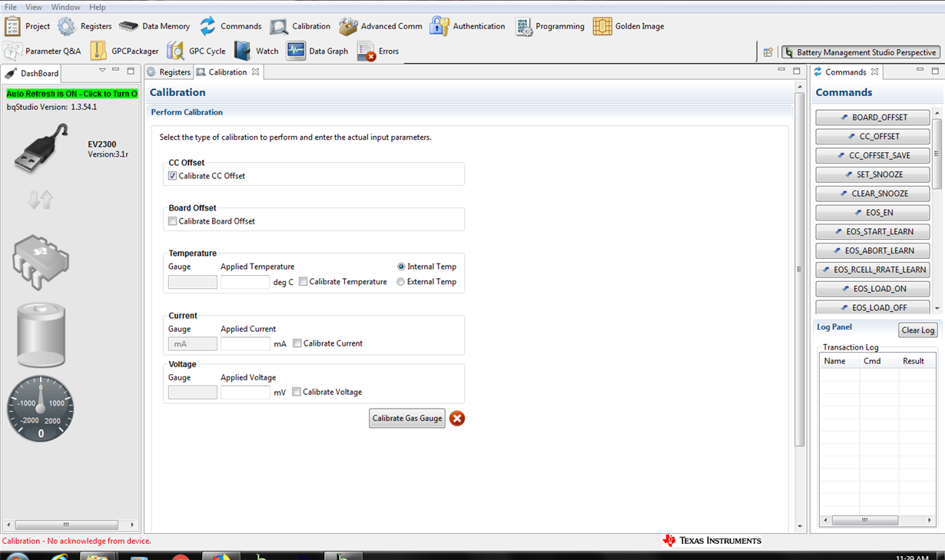Click the battery cell icon in DashBoard

pyautogui.click(x=41, y=334)
